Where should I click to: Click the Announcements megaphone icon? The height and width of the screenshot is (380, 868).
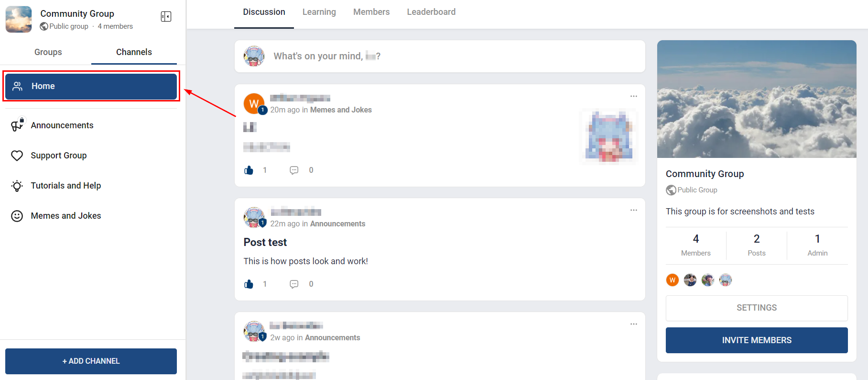coord(18,124)
